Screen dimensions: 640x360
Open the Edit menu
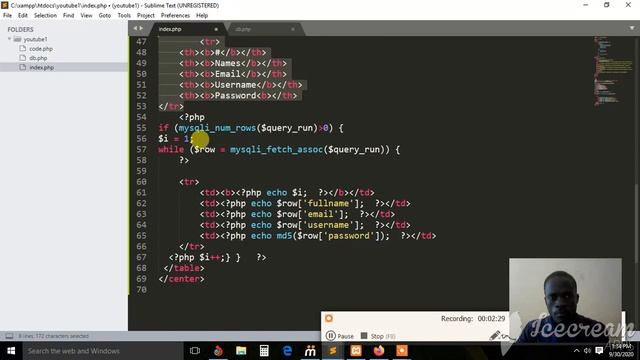pyautogui.click(x=22, y=16)
